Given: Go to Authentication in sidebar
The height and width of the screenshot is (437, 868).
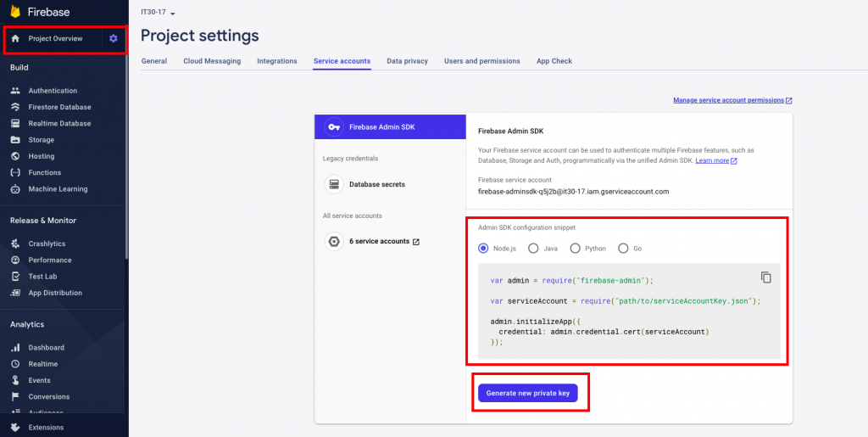Looking at the screenshot, I should point(53,91).
